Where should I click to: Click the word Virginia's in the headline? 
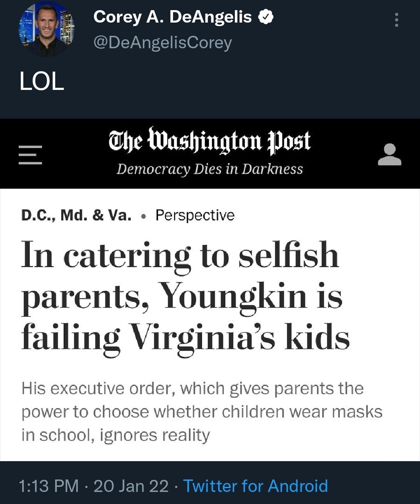[202, 337]
